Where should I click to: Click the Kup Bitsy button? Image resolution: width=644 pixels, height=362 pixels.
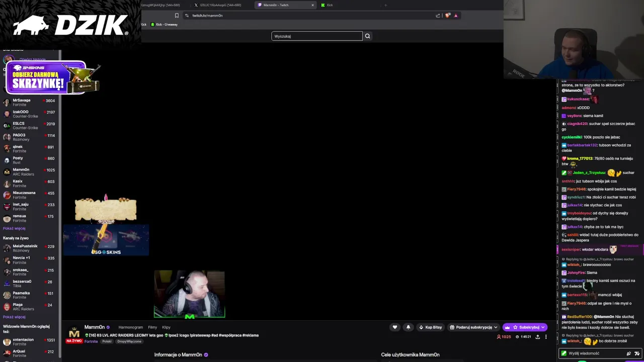(x=430, y=327)
